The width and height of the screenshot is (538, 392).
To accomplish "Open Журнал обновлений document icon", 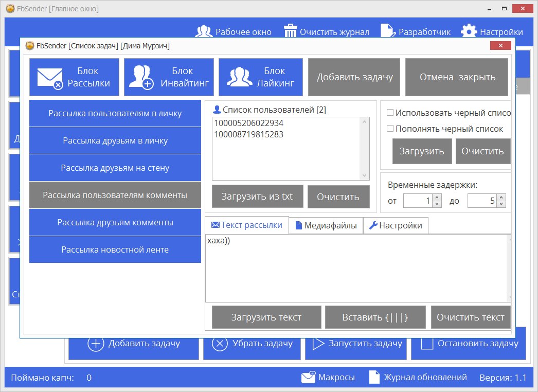I will 375,377.
